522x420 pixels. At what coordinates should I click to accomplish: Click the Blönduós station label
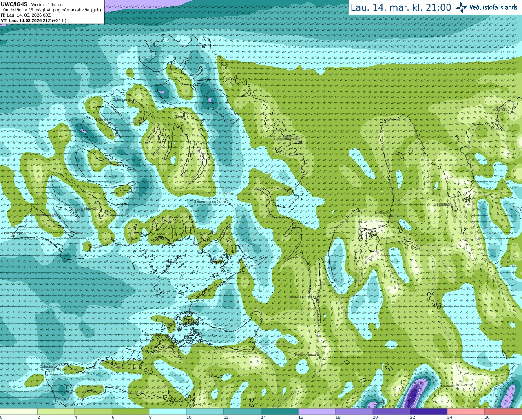point(383,213)
